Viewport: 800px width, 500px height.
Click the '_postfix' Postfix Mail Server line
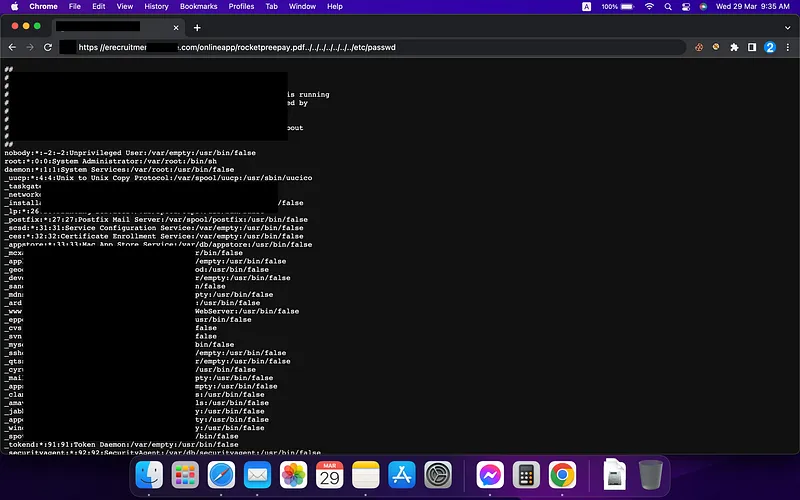pos(156,219)
